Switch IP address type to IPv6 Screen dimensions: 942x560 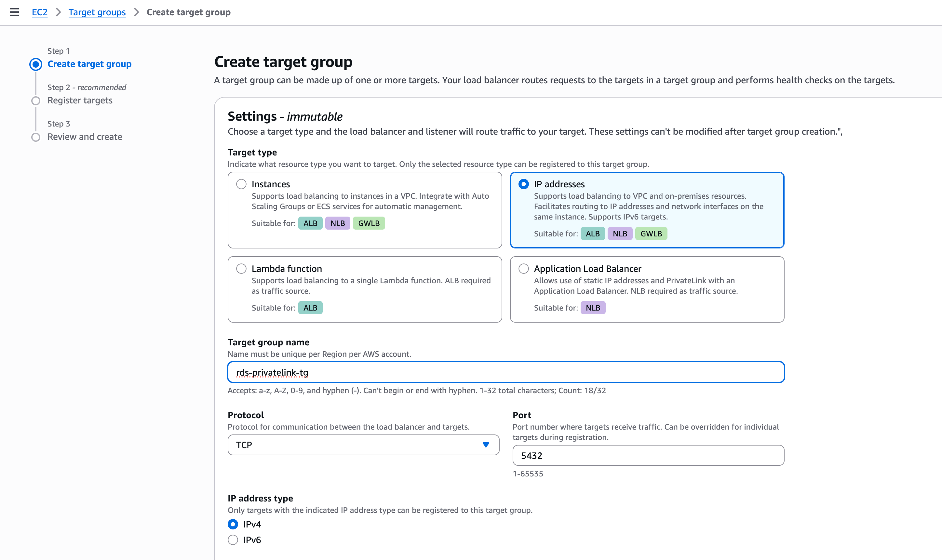tap(233, 540)
